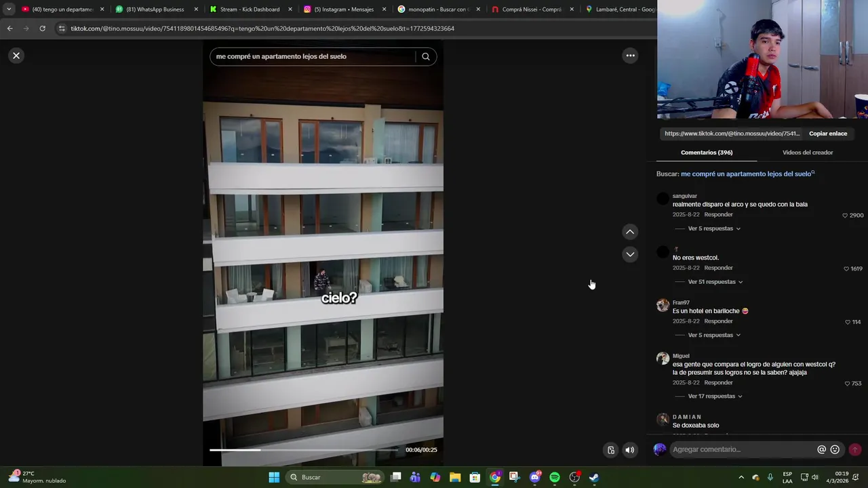Image resolution: width=868 pixels, height=488 pixels.
Task: Switch to Videos del creador tab
Action: [808, 152]
